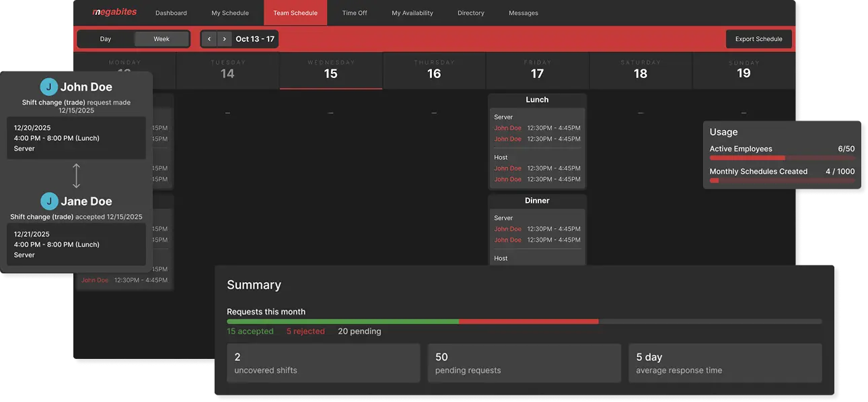
Task: Click Jane Doe name in trade card
Action: pyautogui.click(x=86, y=201)
